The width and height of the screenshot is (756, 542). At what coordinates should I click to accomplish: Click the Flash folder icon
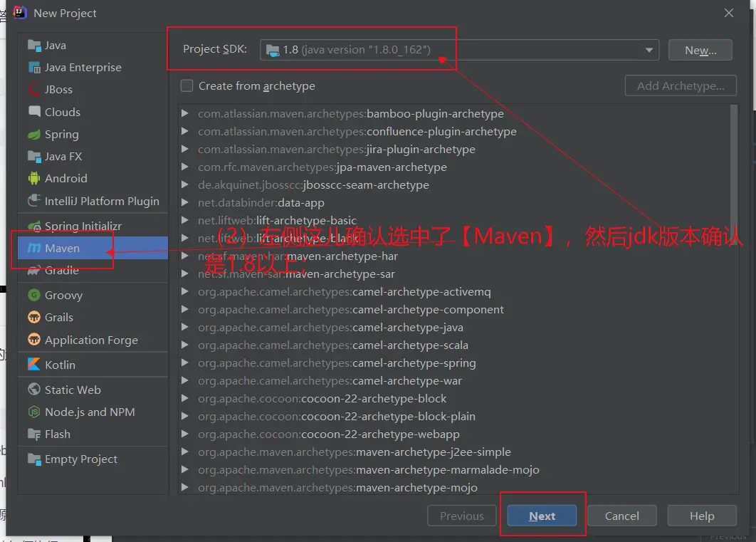tap(34, 434)
